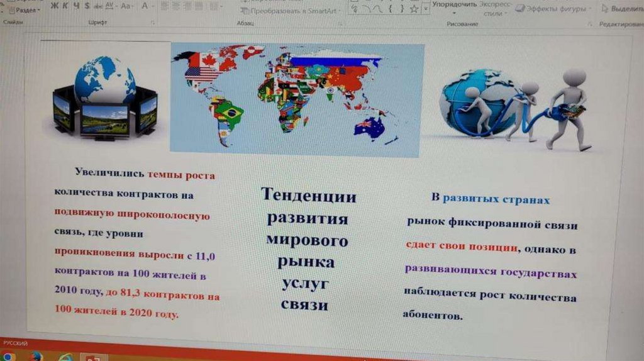This screenshot has height=361, width=644.
Task: Select the world flags map picture
Action: tap(297, 100)
